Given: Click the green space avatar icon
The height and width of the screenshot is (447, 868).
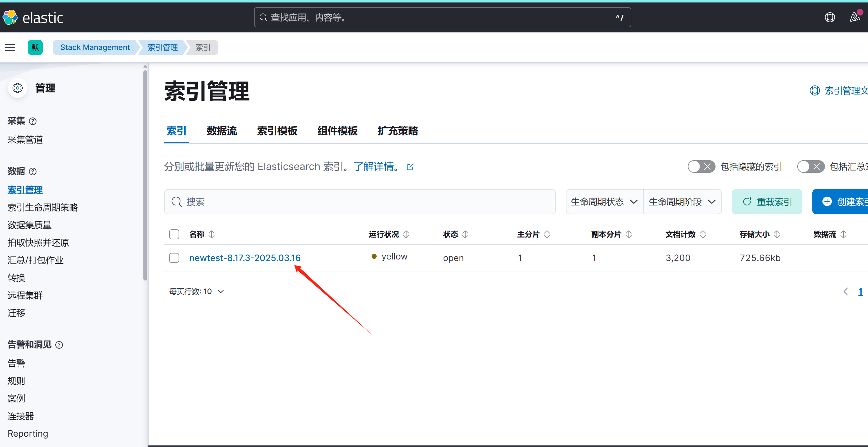Looking at the screenshot, I should click(35, 47).
